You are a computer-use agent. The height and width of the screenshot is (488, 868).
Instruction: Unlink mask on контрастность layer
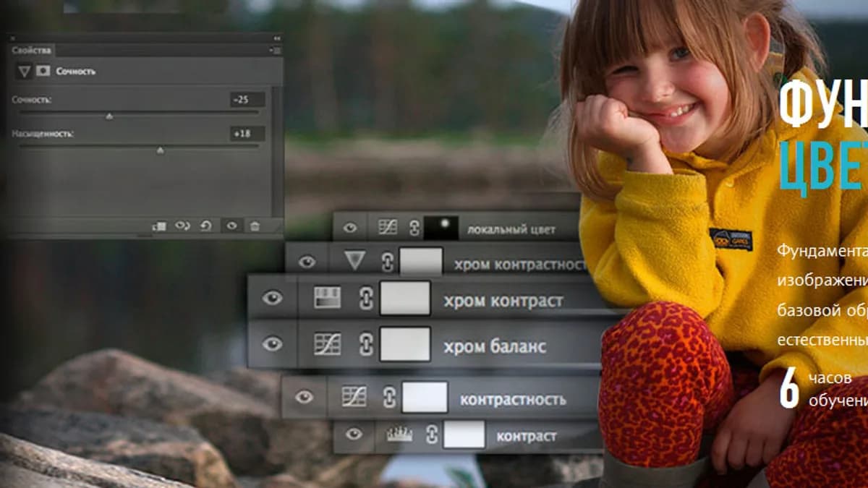click(389, 397)
